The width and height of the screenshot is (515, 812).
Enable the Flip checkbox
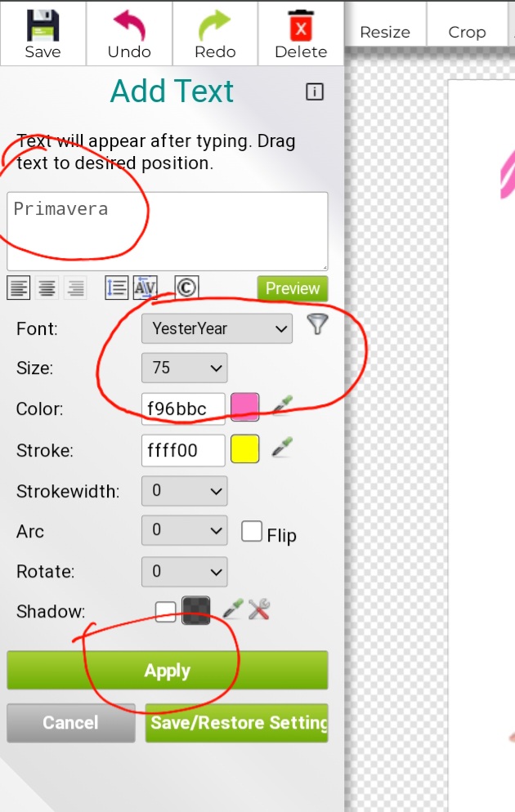[x=251, y=532]
